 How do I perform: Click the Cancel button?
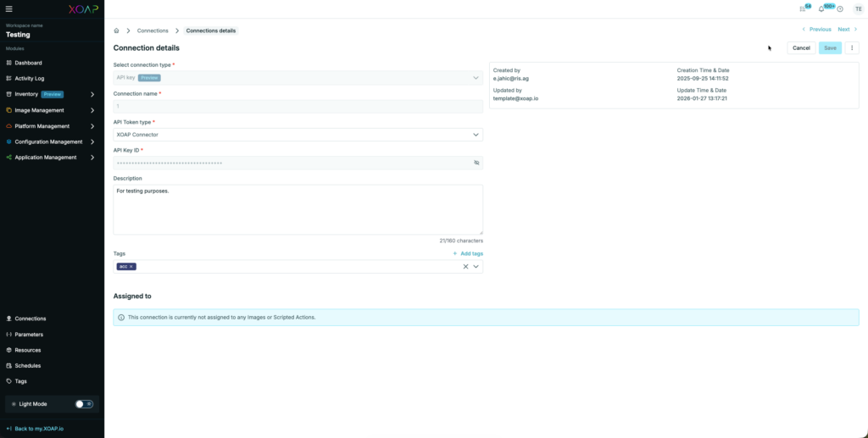point(801,48)
